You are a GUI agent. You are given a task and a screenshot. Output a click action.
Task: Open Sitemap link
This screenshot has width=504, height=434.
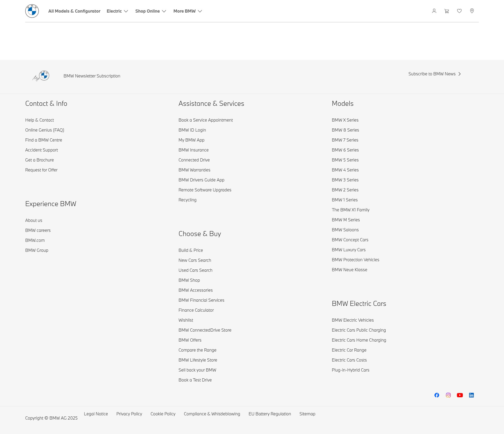click(x=307, y=414)
